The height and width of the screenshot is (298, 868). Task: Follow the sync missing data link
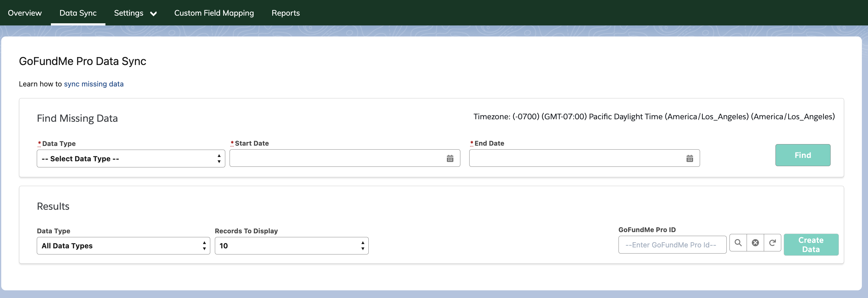coord(94,84)
